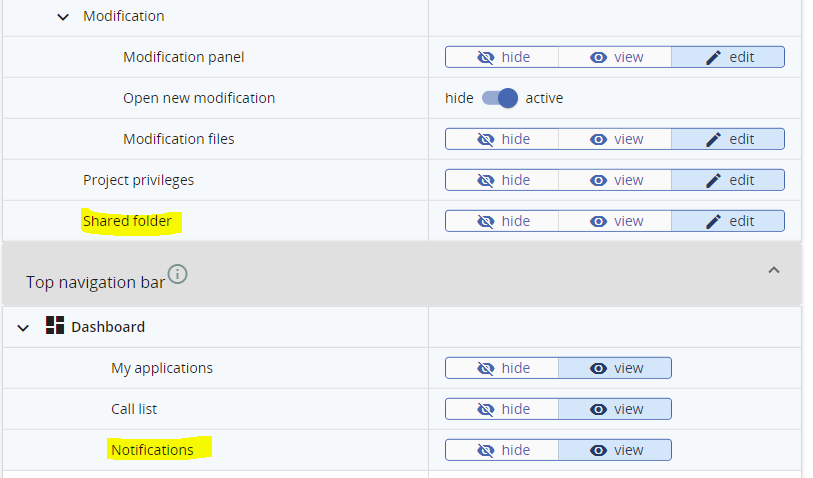Screen dimensions: 813x478
Task: Collapse the Modification tree section
Action: [x=63, y=17]
